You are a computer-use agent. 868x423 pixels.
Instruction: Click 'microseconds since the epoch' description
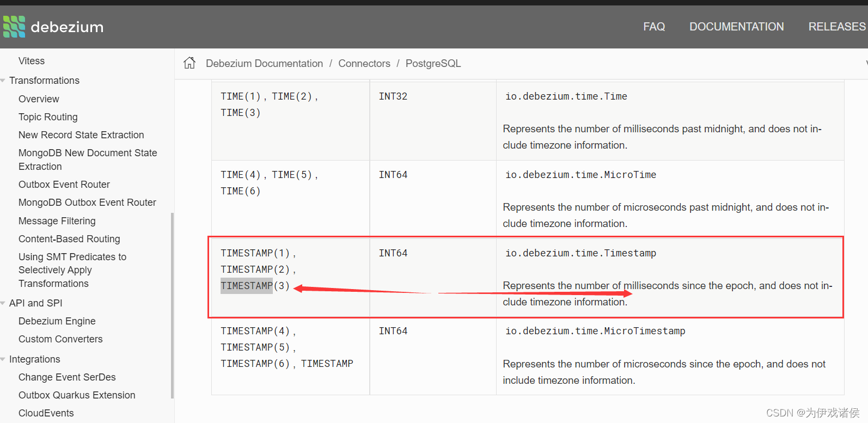(664, 372)
